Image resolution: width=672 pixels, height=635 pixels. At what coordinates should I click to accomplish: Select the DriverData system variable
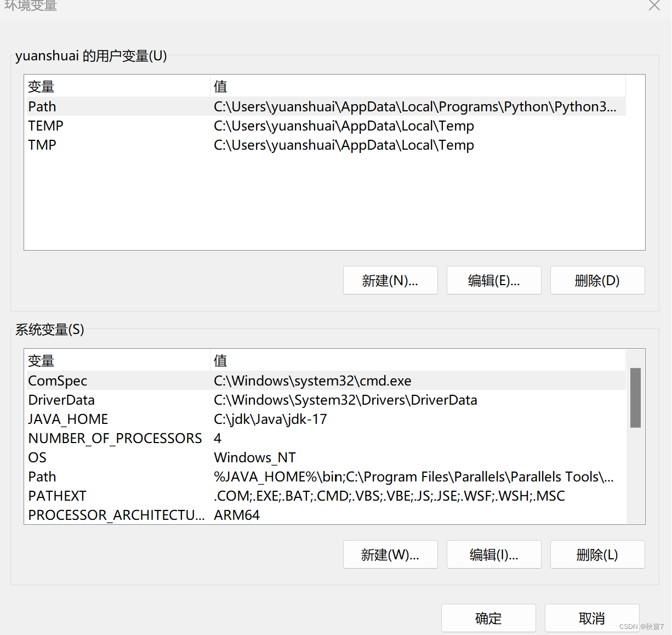tap(326, 400)
